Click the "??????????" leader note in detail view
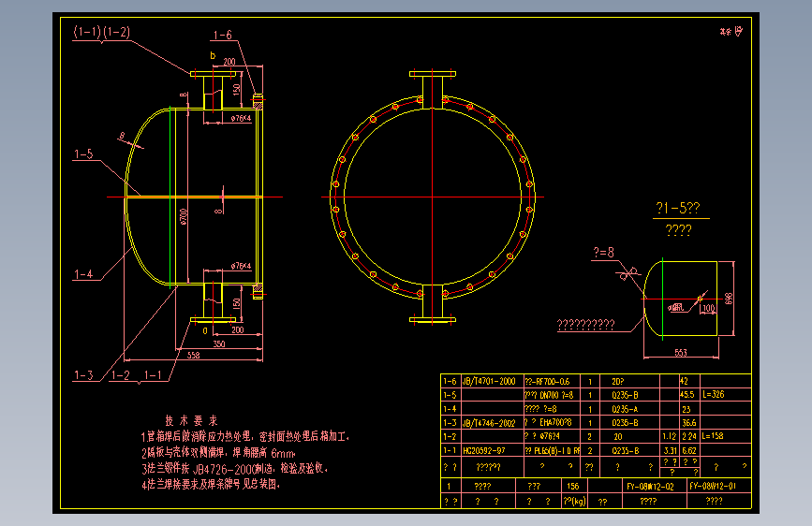 point(585,325)
